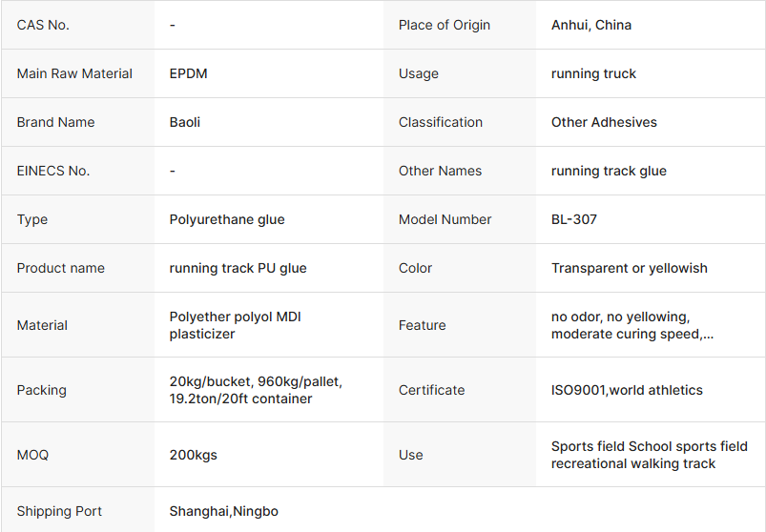Viewport: 766px width, 532px height.
Task: Click the 'Shipping Port' label cell
Action: (x=59, y=511)
